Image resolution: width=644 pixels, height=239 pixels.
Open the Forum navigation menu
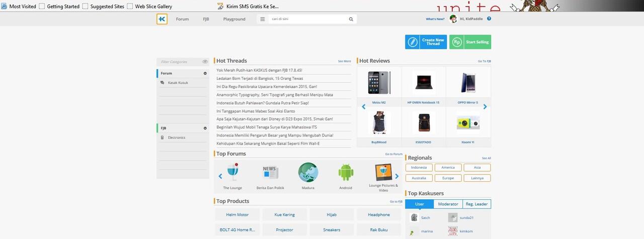tap(182, 19)
